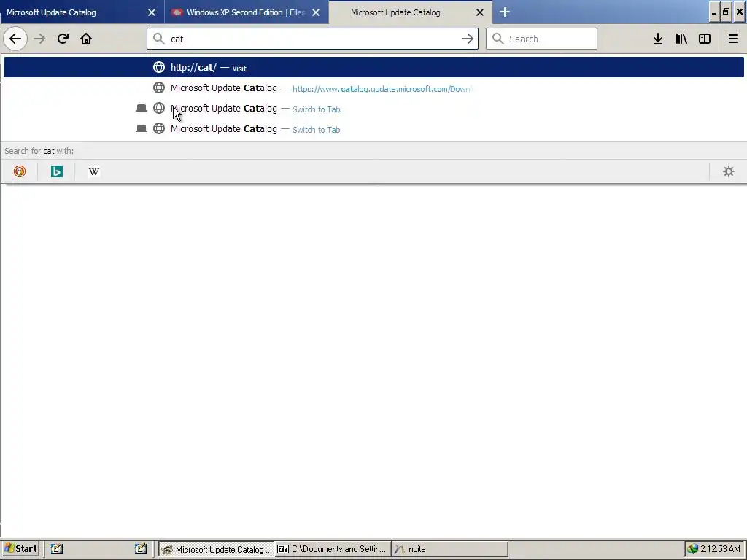747x560 pixels.
Task: Click the forward navigation arrow
Action: pyautogui.click(x=39, y=39)
